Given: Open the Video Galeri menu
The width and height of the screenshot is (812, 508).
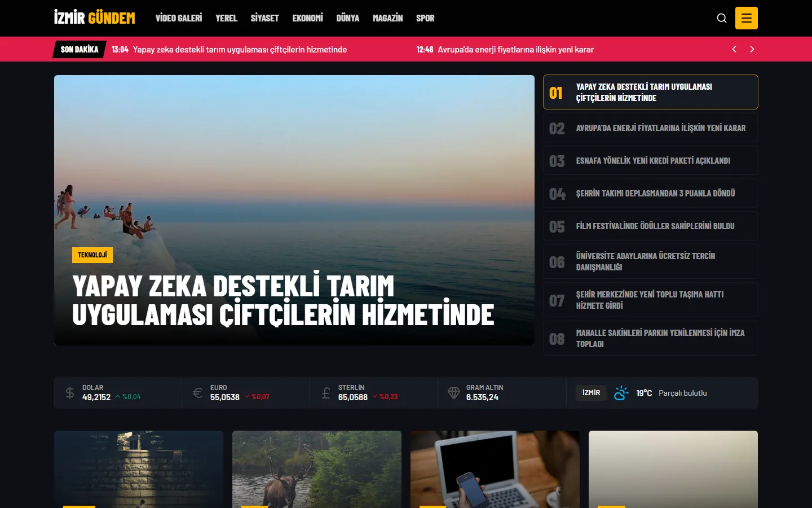Looking at the screenshot, I should [179, 18].
